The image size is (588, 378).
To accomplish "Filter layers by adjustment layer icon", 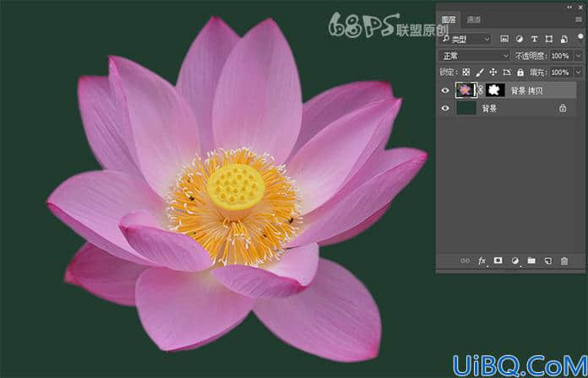I will (520, 39).
